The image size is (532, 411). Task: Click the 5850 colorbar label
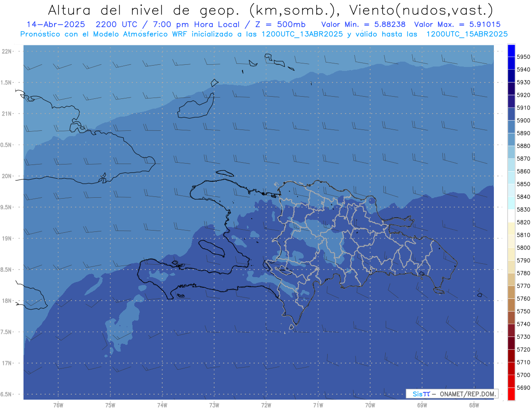pyautogui.click(x=524, y=184)
